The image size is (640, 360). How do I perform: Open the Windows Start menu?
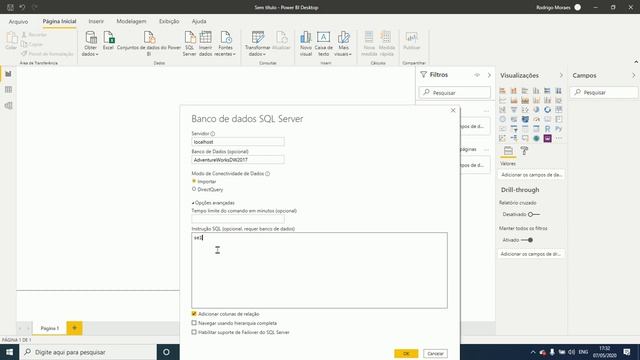pos(9,352)
